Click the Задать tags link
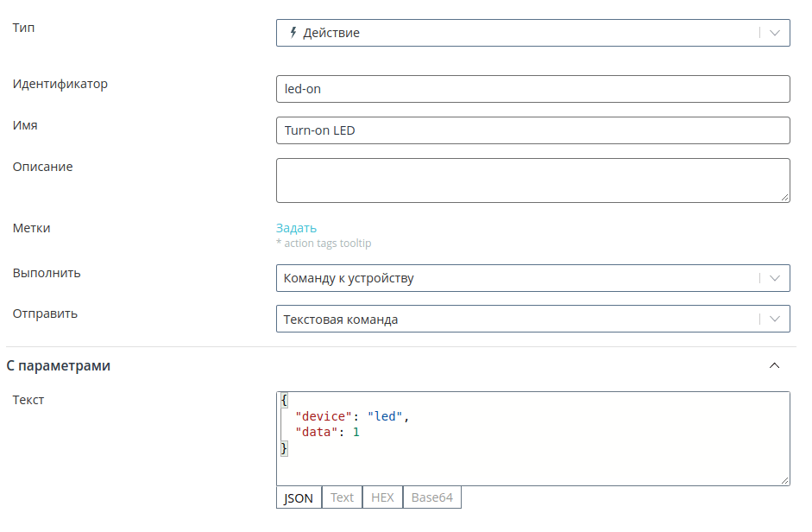Viewport: 812px width, 532px height. 296,228
